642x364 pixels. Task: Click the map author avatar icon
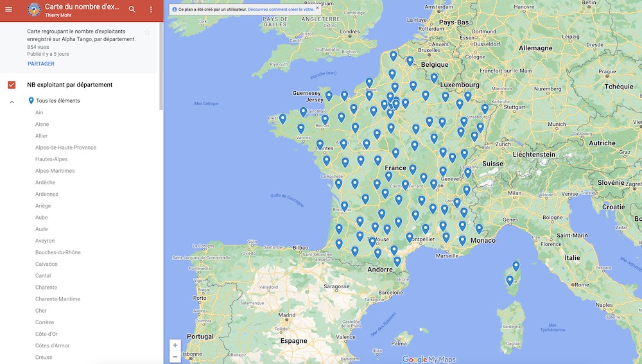[33, 10]
